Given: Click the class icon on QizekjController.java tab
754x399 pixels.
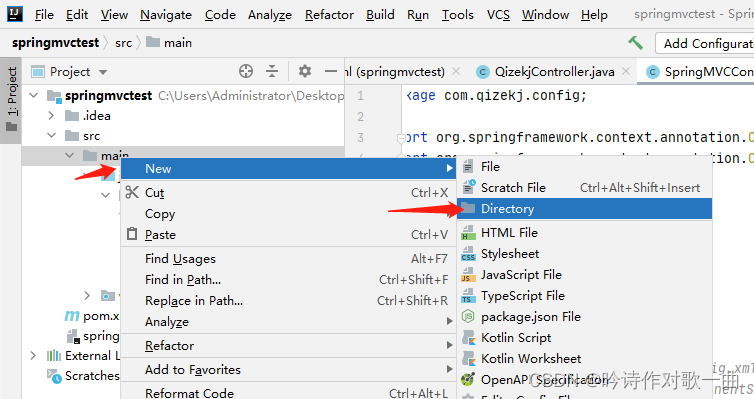Looking at the screenshot, I should pos(482,72).
